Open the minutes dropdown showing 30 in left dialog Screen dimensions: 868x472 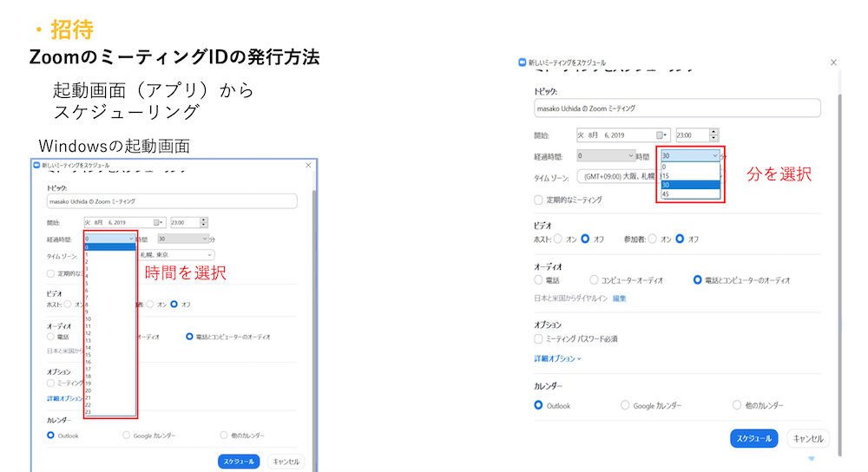[182, 239]
